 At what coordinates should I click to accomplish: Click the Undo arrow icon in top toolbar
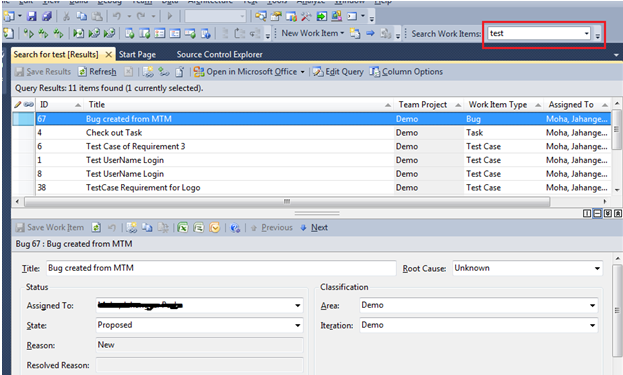(x=117, y=16)
